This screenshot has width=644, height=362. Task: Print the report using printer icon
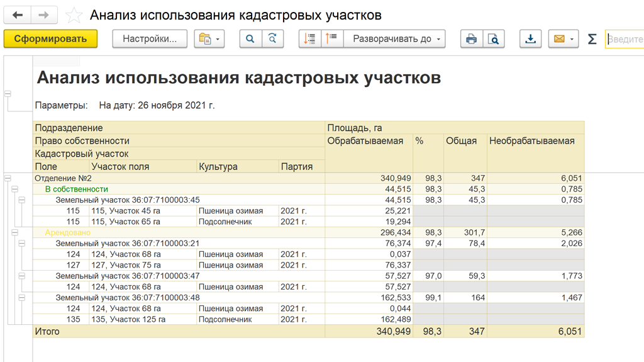coord(471,39)
